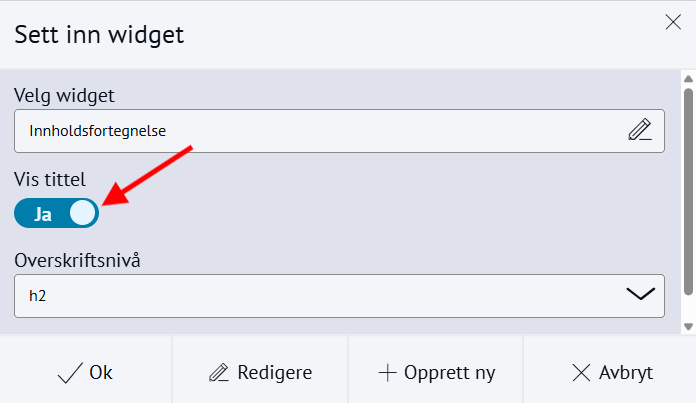Click the pencil icon in the widget field
Screen dimensions: 696x403
pyautogui.click(x=639, y=130)
